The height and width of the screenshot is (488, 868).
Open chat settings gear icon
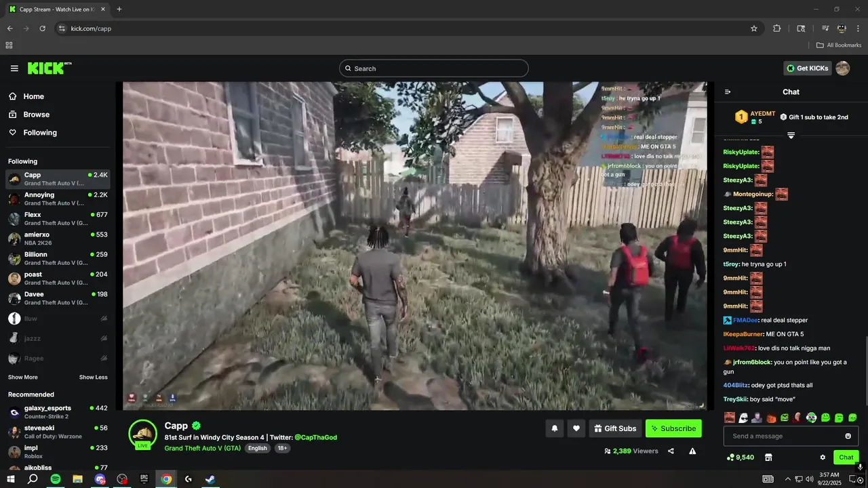pos(823,457)
